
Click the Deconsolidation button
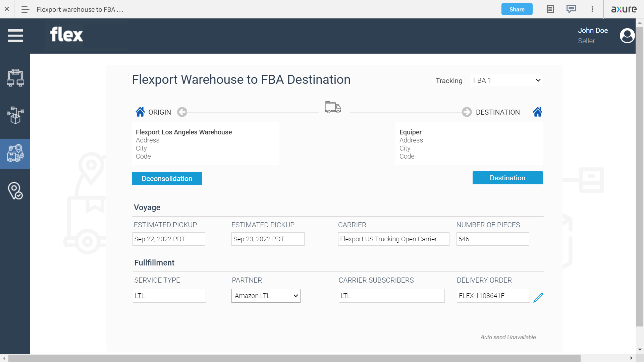(x=167, y=178)
